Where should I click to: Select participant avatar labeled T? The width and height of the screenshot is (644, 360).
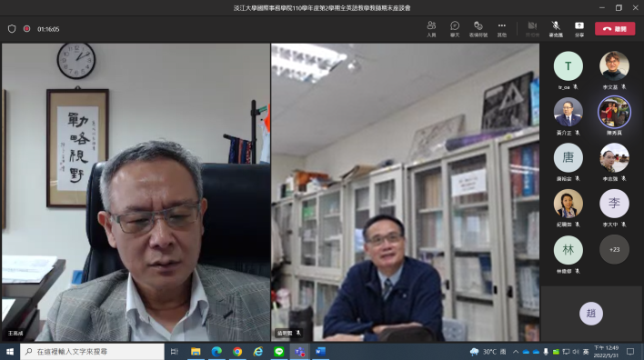click(568, 66)
